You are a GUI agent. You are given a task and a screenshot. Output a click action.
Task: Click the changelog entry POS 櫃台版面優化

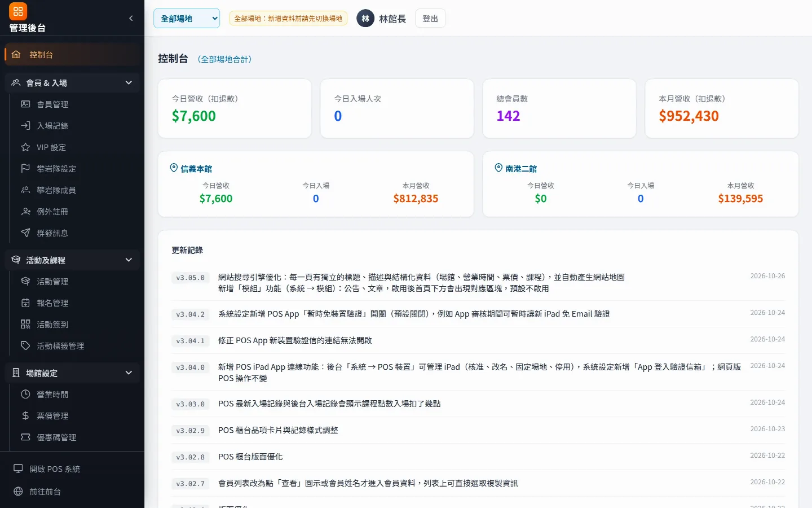[250, 457]
